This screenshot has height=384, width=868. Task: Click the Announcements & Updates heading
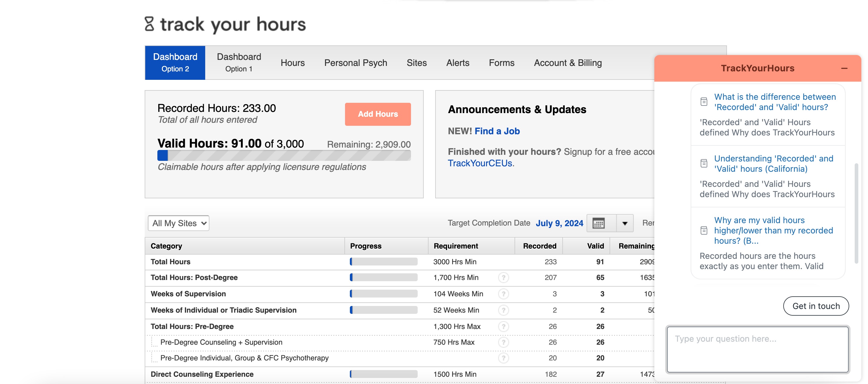tap(517, 109)
